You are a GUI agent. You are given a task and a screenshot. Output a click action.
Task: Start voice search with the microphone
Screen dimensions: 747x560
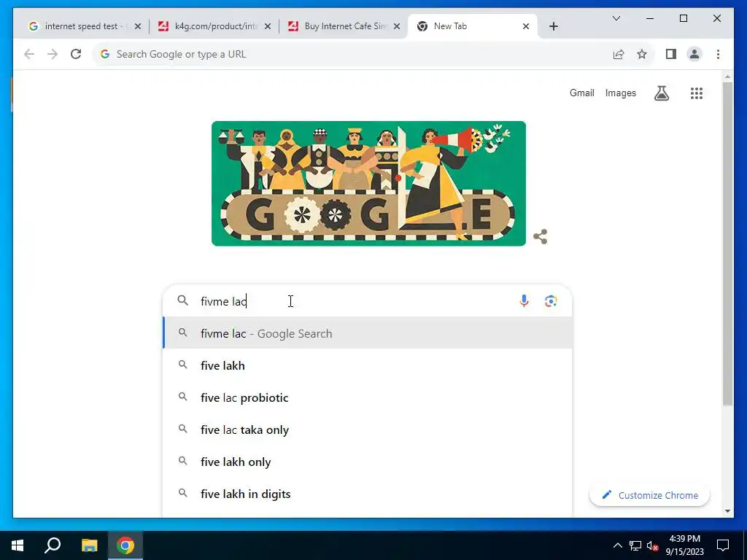click(524, 301)
